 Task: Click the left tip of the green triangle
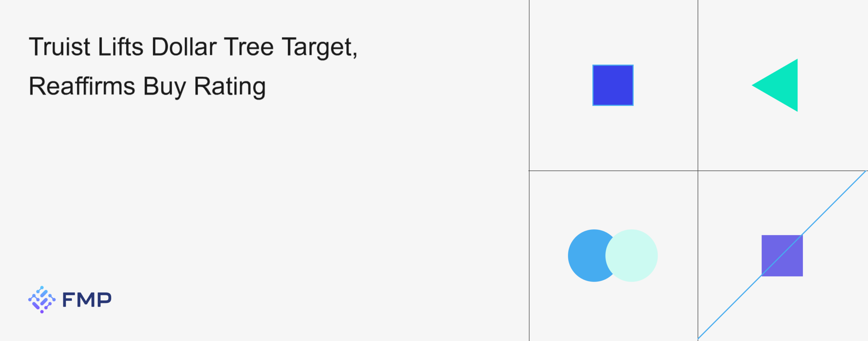[753, 85]
